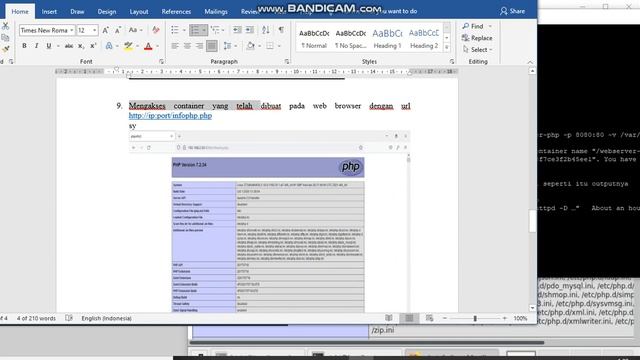Open the Find dropdown arrow

coord(490,27)
